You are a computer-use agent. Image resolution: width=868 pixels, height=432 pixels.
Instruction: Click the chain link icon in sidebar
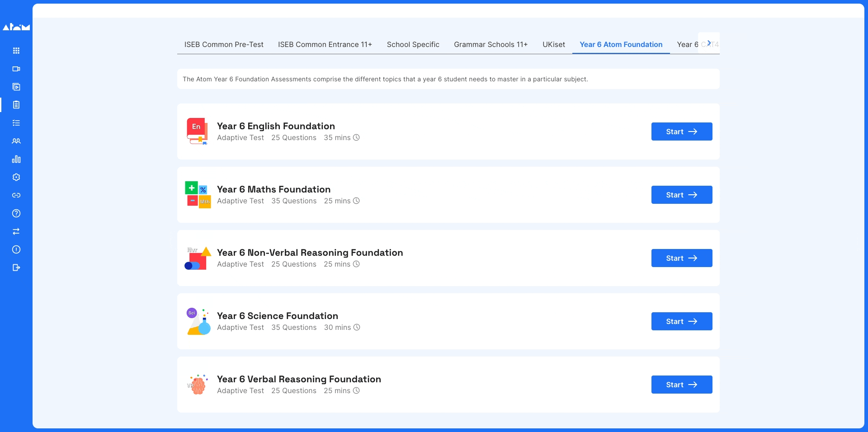[x=16, y=195]
